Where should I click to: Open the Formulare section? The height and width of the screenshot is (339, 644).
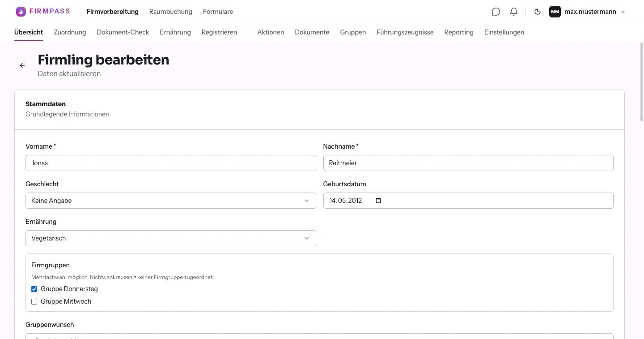(218, 12)
